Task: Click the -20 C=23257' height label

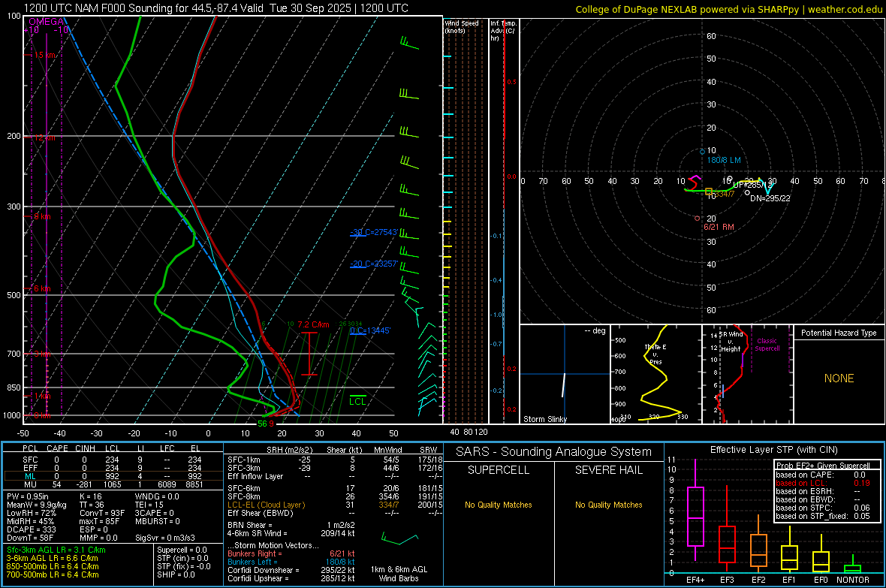Action: (x=374, y=264)
